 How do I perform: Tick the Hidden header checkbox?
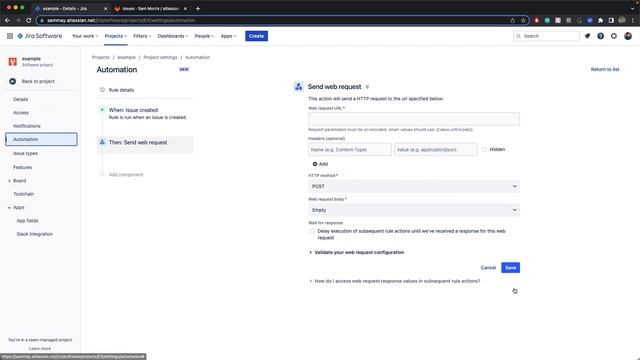click(x=484, y=149)
